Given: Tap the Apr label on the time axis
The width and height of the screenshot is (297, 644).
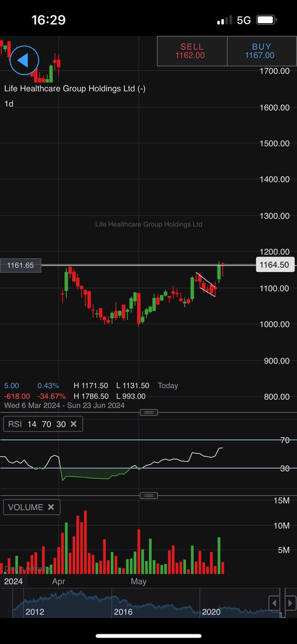Looking at the screenshot, I should click(x=59, y=581).
